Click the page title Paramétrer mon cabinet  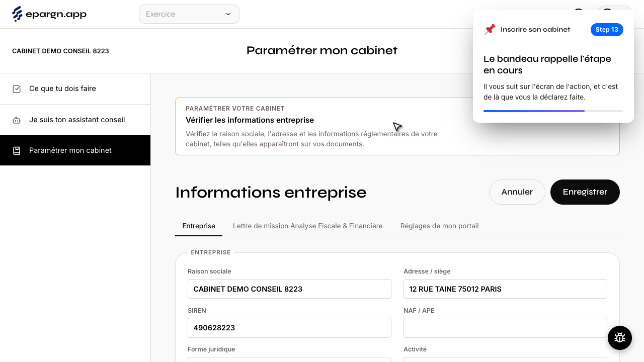tap(322, 51)
